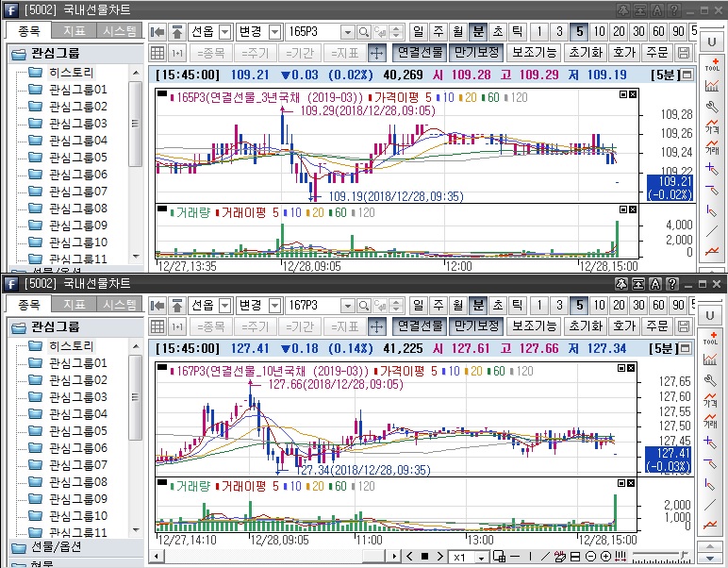Toggle the crosshair cursor in top chart toolbar

tap(376, 53)
